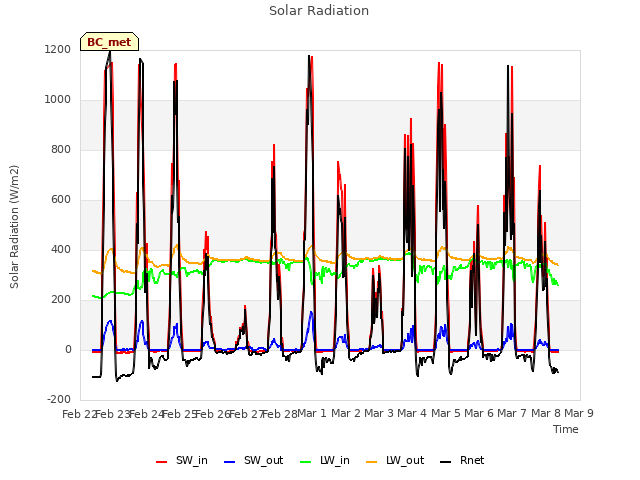This screenshot has height=480, width=640.
Task: Click the -200 y-axis tick label
Action: [x=59, y=400]
